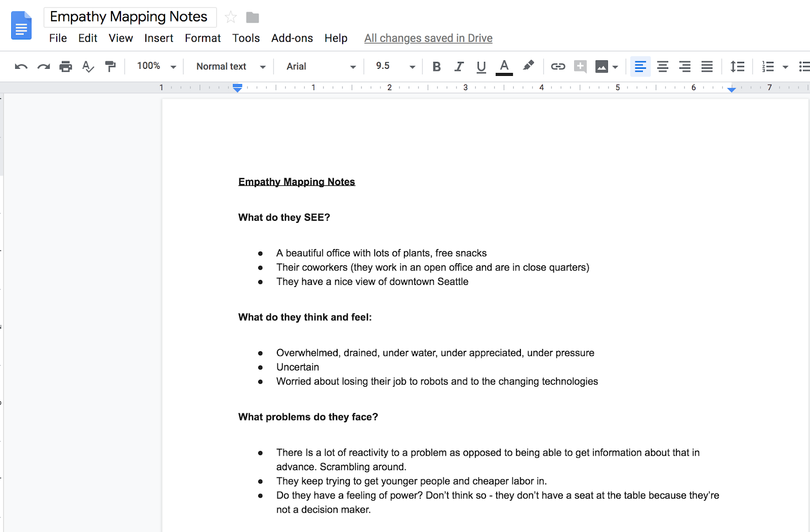Image resolution: width=810 pixels, height=532 pixels.
Task: Open the Print icon
Action: click(65, 66)
